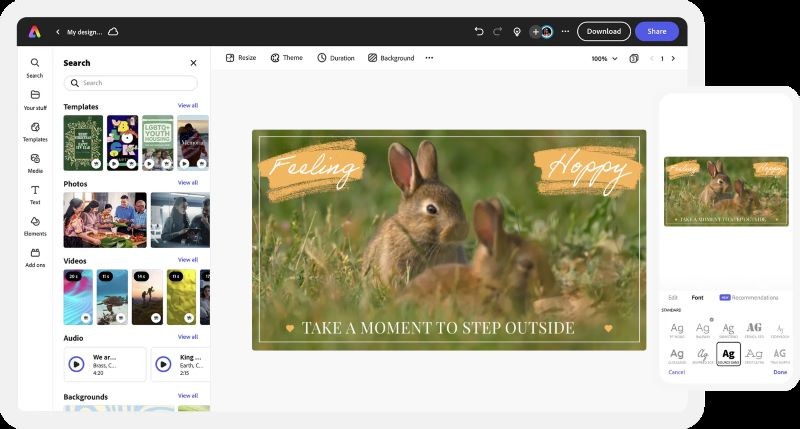Select the sunset hikers video thumbnail
Screen dimensions: 800x429
click(147, 297)
